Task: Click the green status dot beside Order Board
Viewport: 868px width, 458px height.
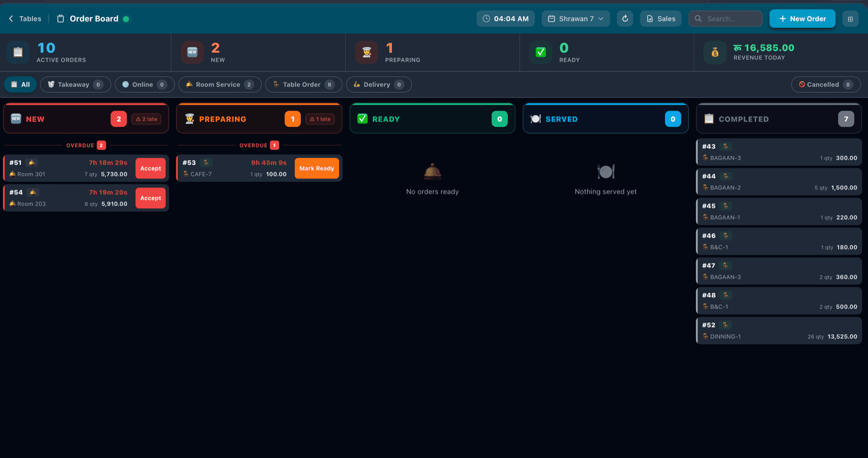Action: click(x=126, y=19)
